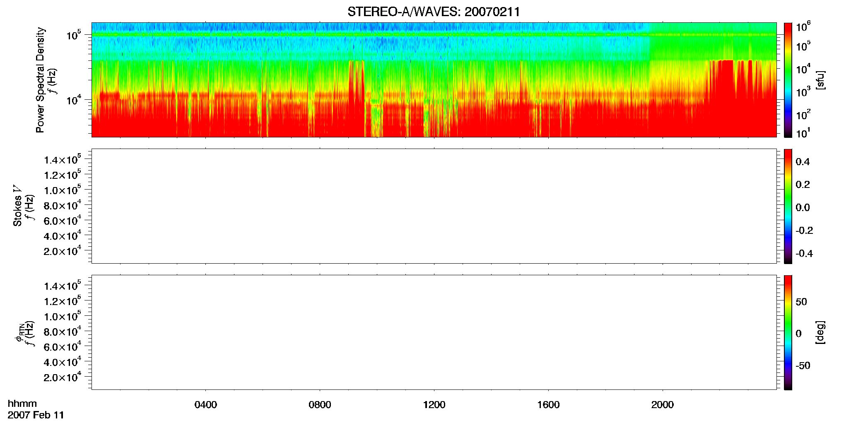
Task: Click the "1200" time tick label
Action: click(x=434, y=405)
